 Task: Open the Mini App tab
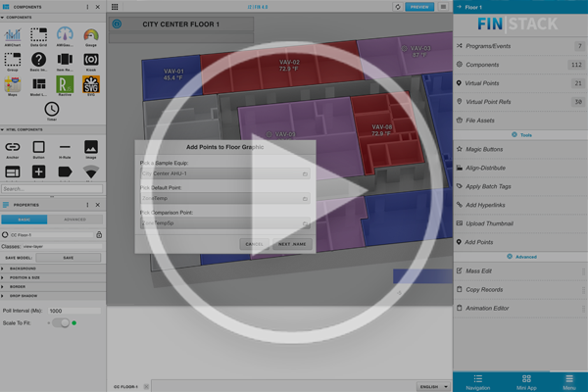click(526, 382)
